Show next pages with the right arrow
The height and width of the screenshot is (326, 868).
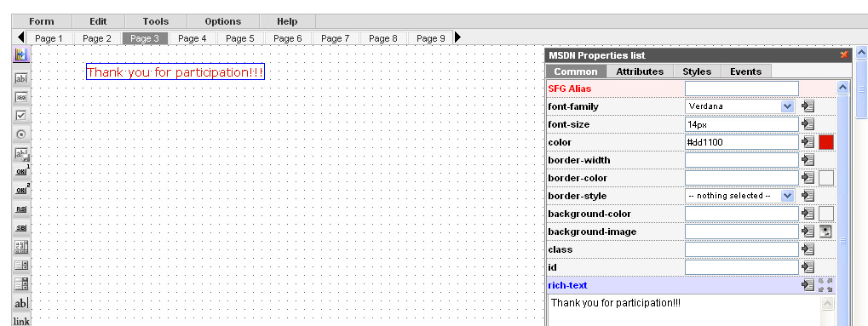457,37
